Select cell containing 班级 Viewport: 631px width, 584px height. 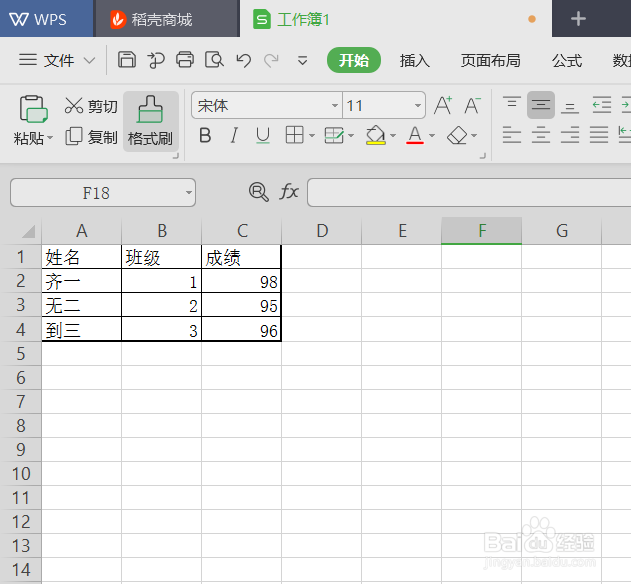(x=161, y=257)
